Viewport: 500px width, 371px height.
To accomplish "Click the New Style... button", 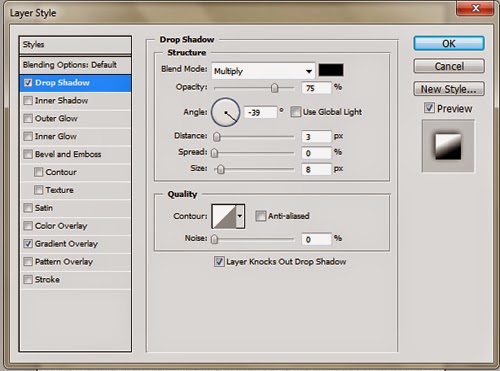I will (449, 89).
